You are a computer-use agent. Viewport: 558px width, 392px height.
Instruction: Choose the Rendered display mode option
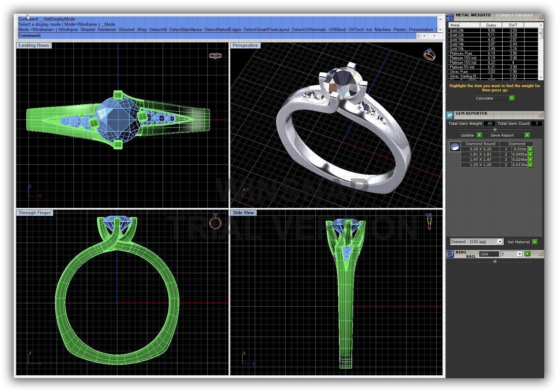(x=107, y=30)
